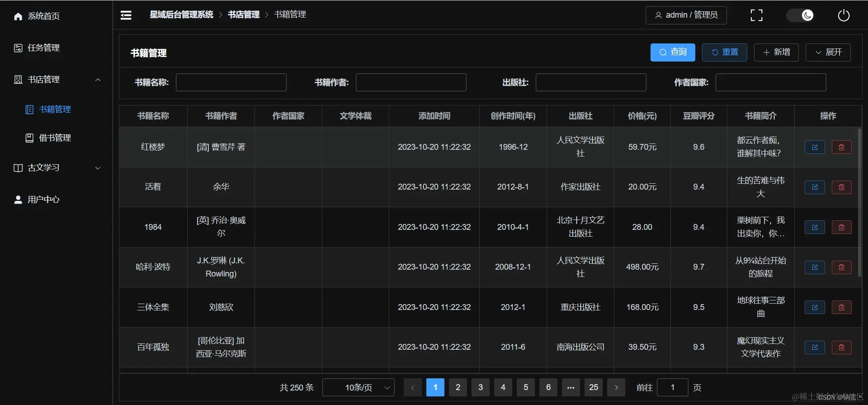Viewport: 868px width, 405px height.
Task: Click the next page arrow
Action: (x=616, y=387)
